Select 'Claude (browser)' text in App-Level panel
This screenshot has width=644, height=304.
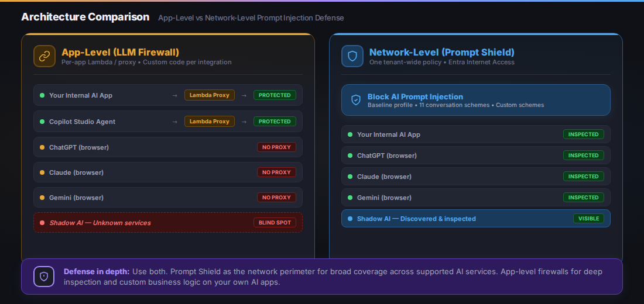pyautogui.click(x=76, y=172)
